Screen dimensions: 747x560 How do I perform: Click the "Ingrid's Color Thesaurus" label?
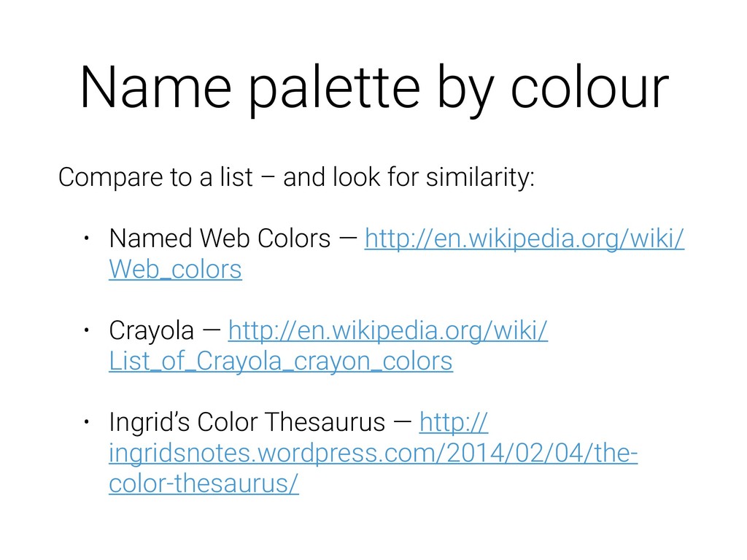click(x=246, y=422)
